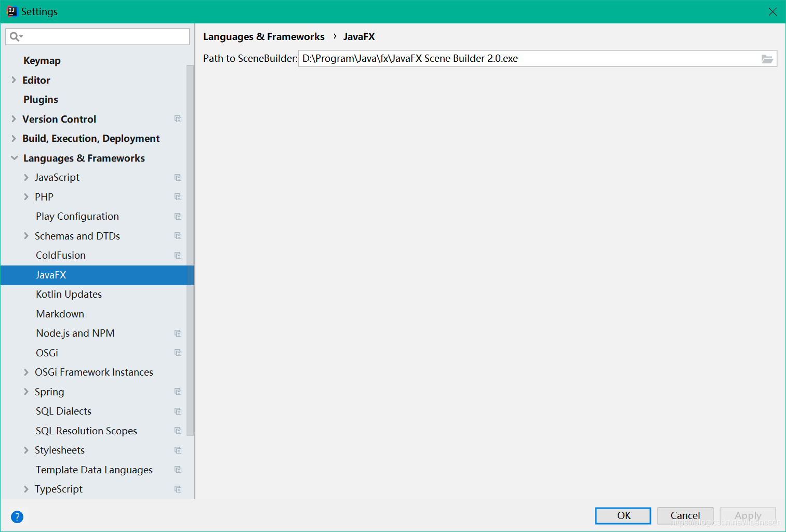
Task: Collapse the Languages & Frameworks node
Action: [14, 158]
